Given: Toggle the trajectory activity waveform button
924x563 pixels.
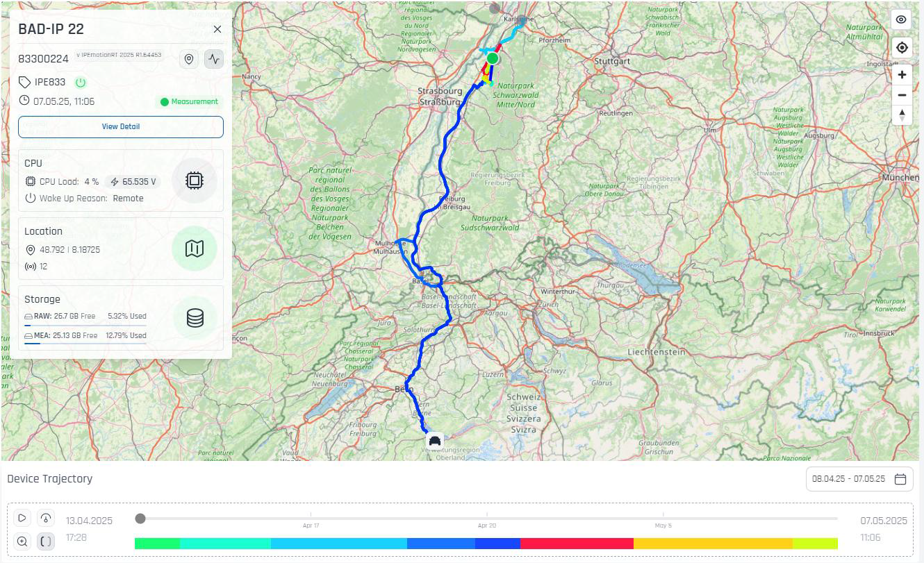Looking at the screenshot, I should [x=214, y=59].
